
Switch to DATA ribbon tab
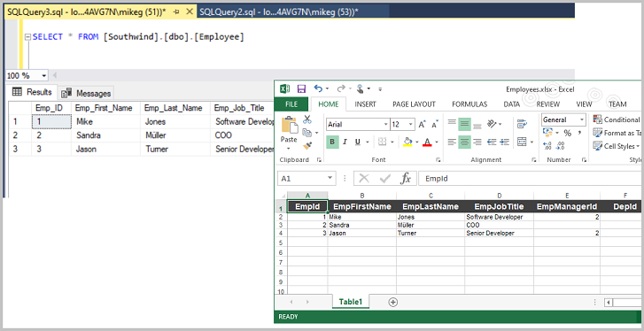(512, 104)
